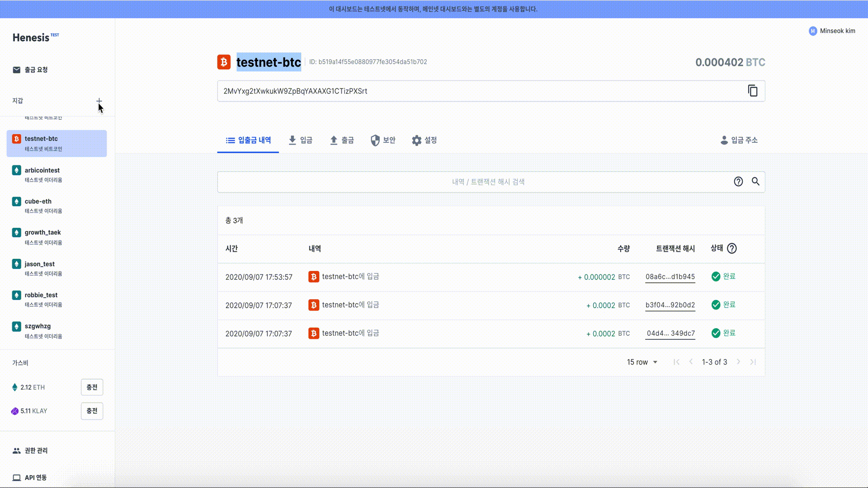Click the 수량 column header
This screenshot has width=868, height=488.
click(624, 249)
